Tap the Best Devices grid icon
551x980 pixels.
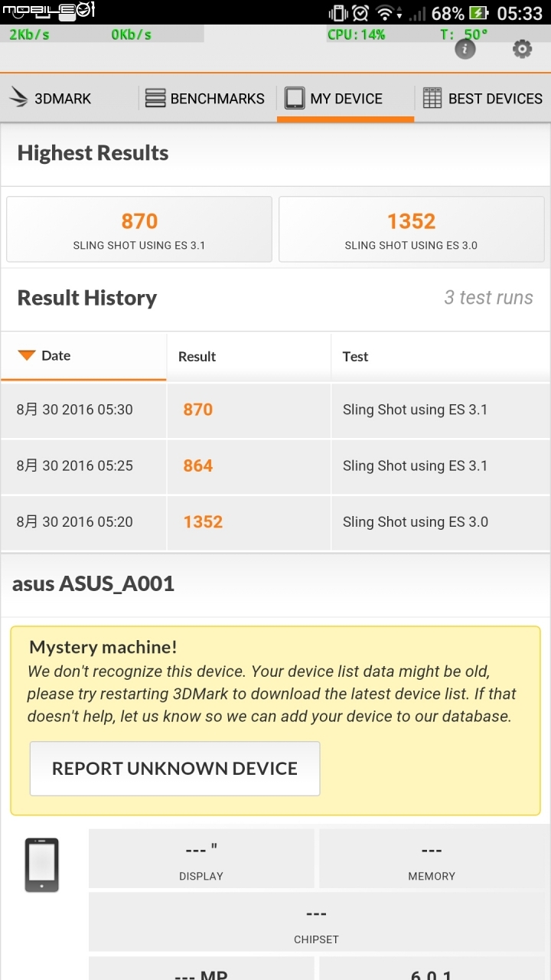432,98
